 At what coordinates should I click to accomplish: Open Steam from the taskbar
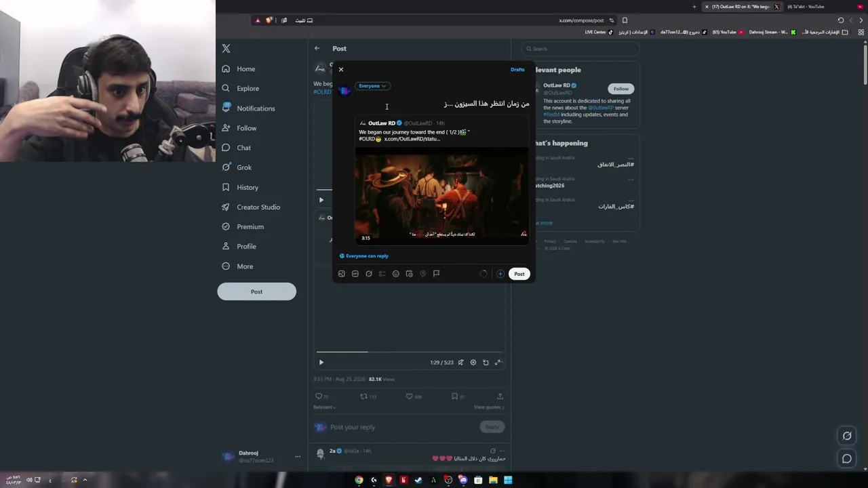click(418, 481)
